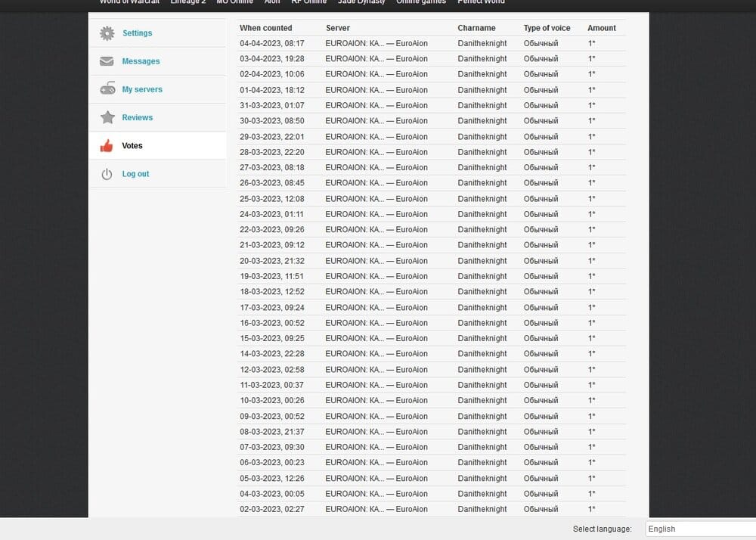This screenshot has width=756, height=540.
Task: Click the server name in the 25-03-2023 row
Action: 376,199
